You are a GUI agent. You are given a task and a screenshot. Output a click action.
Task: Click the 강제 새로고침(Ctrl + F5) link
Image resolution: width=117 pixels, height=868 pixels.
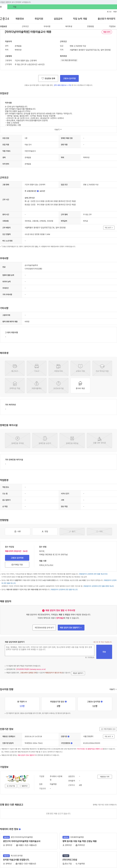63,85
